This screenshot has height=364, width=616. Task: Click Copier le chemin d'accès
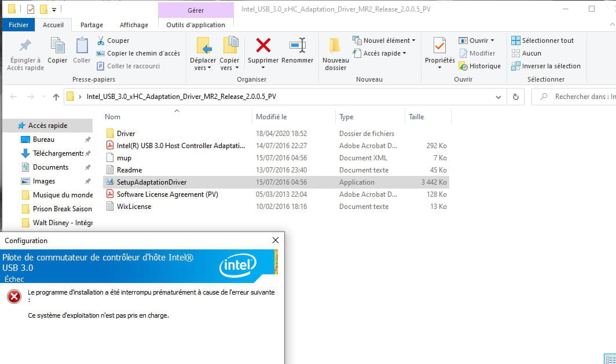coord(138,53)
